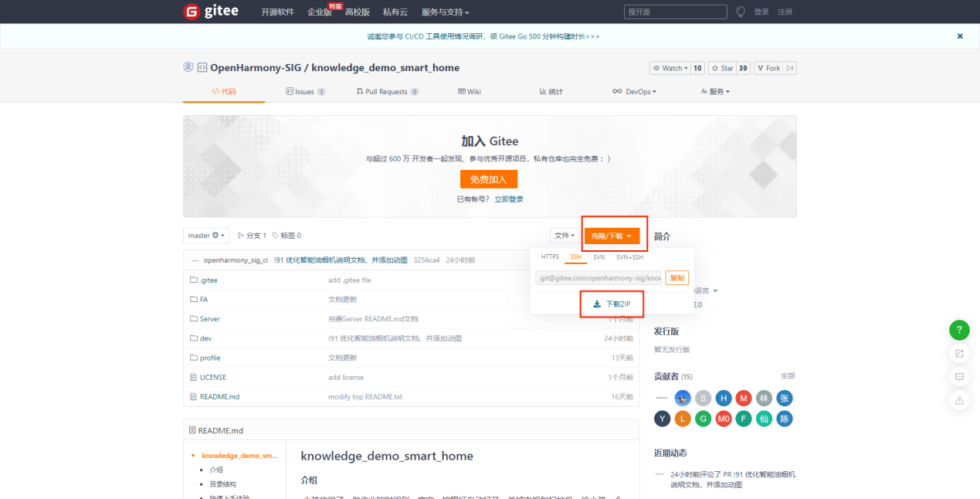Click the floating comment bubble icon

pos(959,377)
